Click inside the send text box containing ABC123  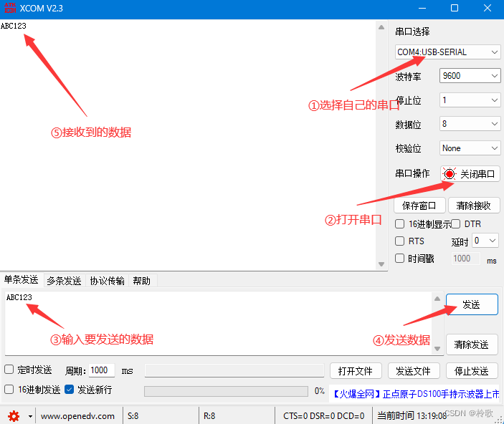click(218, 324)
